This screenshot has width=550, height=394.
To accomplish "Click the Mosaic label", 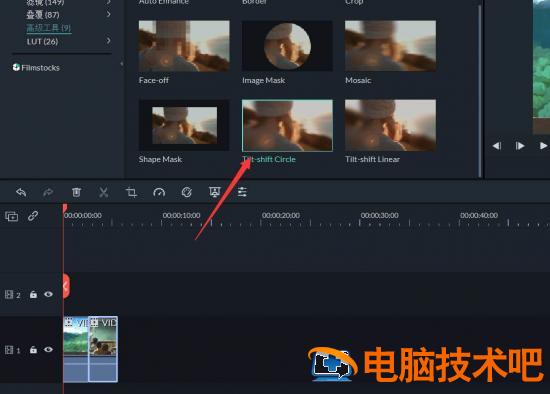I will pyautogui.click(x=358, y=80).
